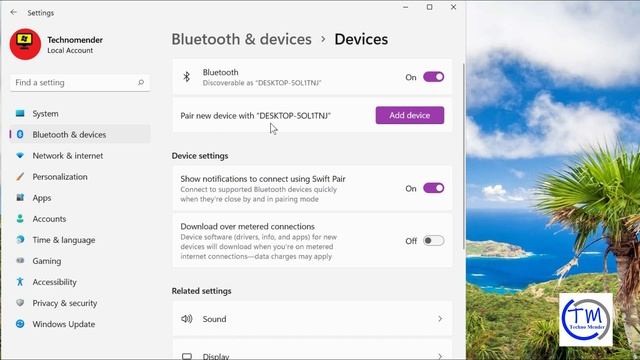The image size is (640, 360).
Task: Click the Display monitor icon
Action: (x=187, y=356)
